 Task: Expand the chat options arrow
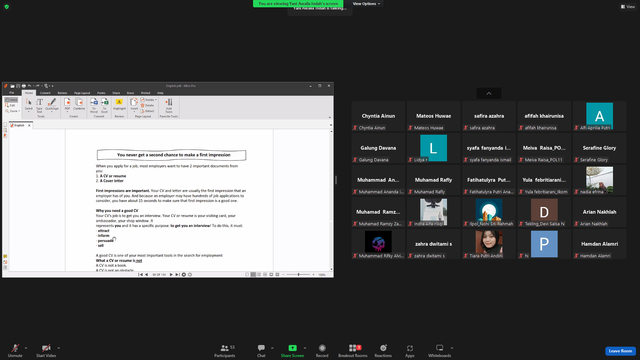(x=272, y=348)
